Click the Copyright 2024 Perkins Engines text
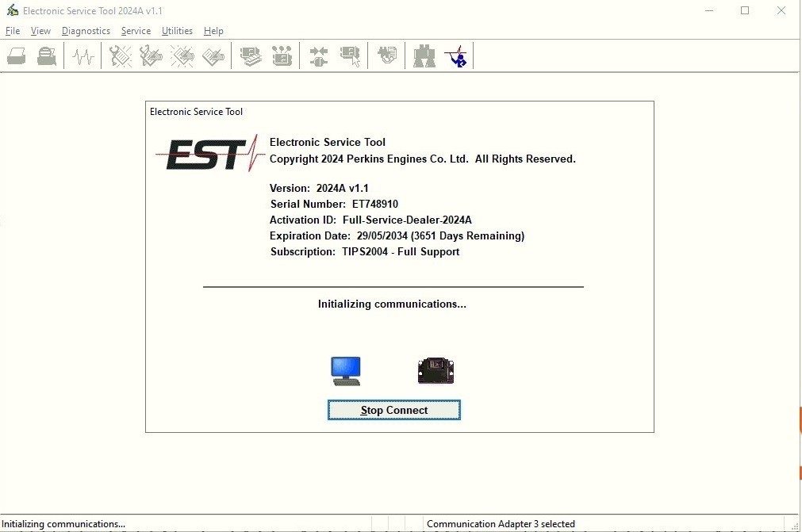 pyautogui.click(x=423, y=159)
